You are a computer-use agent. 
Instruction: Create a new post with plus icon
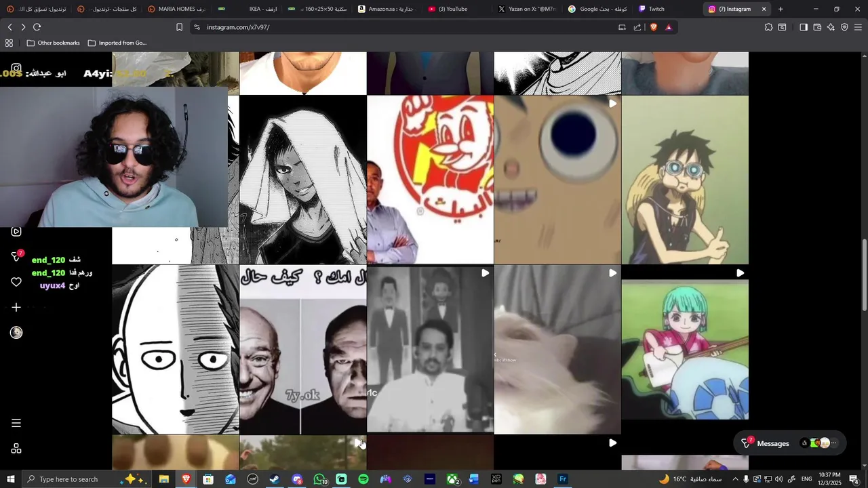pyautogui.click(x=16, y=307)
